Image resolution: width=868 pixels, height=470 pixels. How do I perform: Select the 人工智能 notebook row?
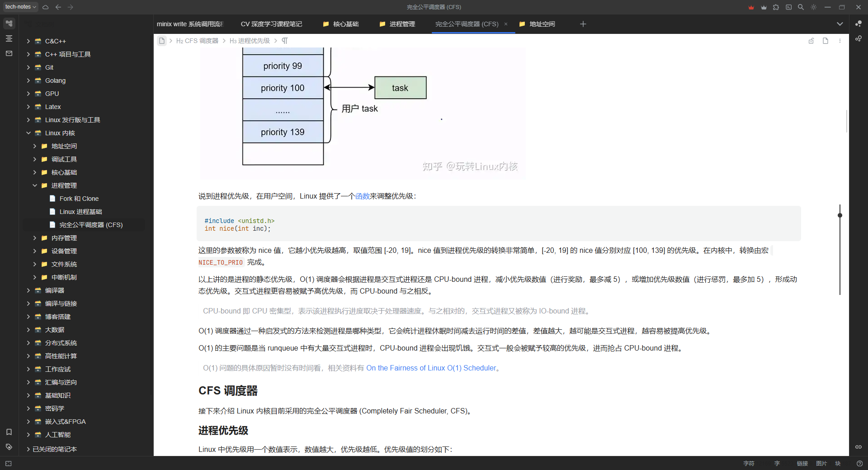click(84, 435)
